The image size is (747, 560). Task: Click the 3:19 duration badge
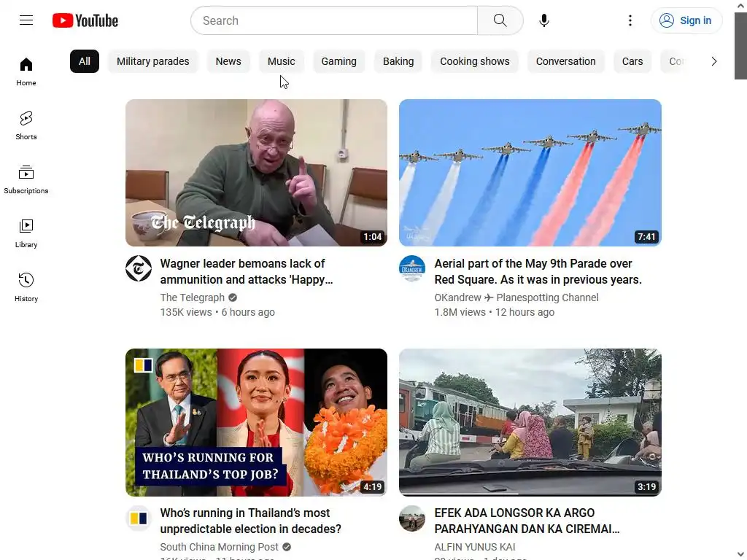pos(646,486)
